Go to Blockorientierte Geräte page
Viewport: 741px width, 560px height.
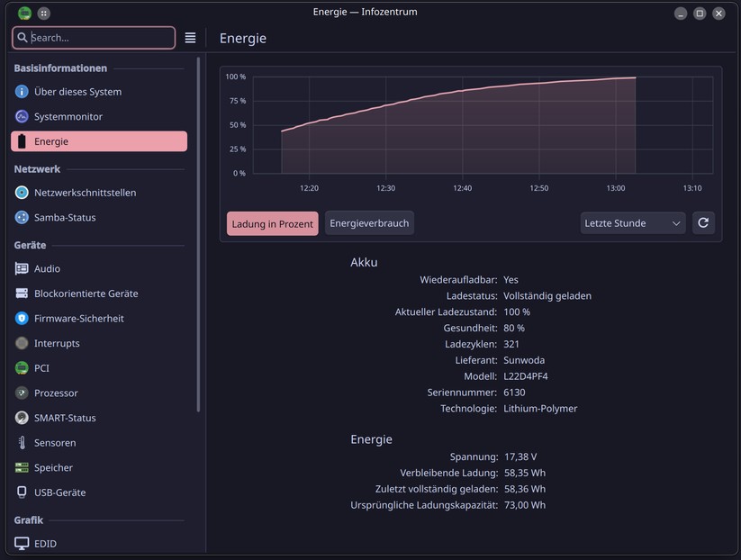(x=86, y=294)
